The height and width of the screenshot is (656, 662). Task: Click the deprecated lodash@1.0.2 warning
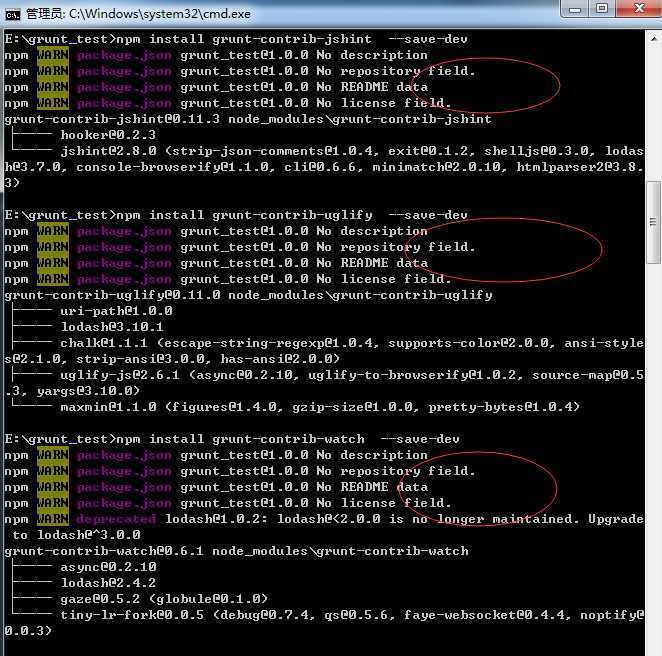[x=324, y=519]
